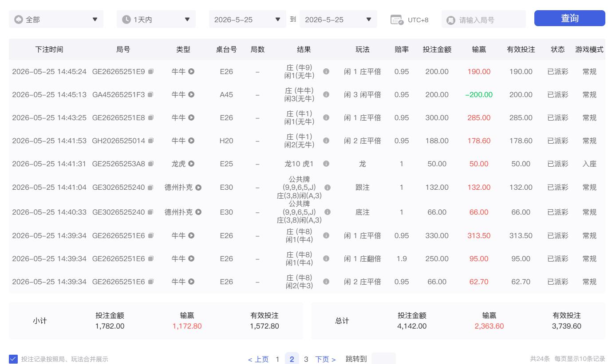Click the 下注时间 column header
The image size is (608, 364).
49,50
